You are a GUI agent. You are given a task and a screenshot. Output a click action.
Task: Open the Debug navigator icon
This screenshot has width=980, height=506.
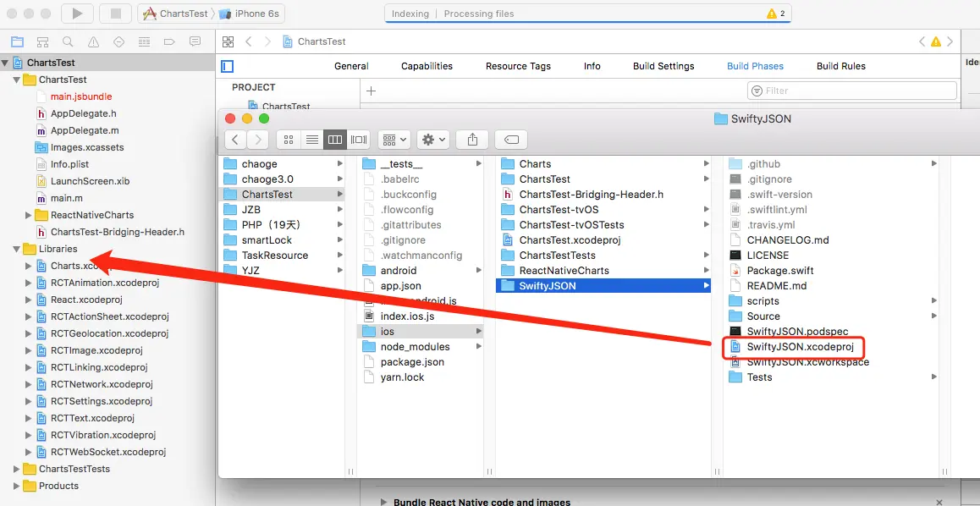pyautogui.click(x=145, y=41)
